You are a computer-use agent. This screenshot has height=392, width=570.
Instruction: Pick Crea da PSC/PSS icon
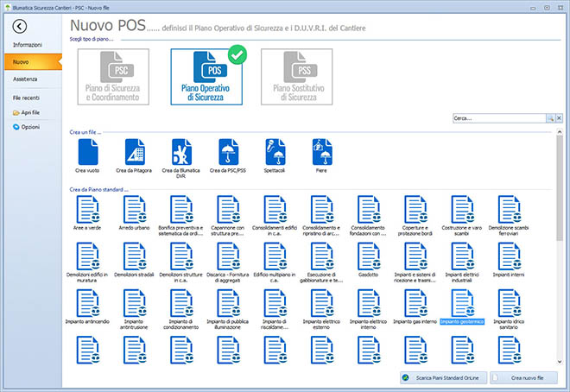pyautogui.click(x=229, y=152)
